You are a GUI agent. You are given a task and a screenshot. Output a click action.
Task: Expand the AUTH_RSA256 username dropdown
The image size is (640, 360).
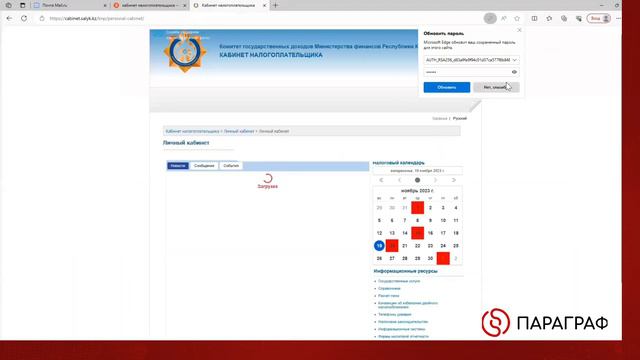click(514, 60)
